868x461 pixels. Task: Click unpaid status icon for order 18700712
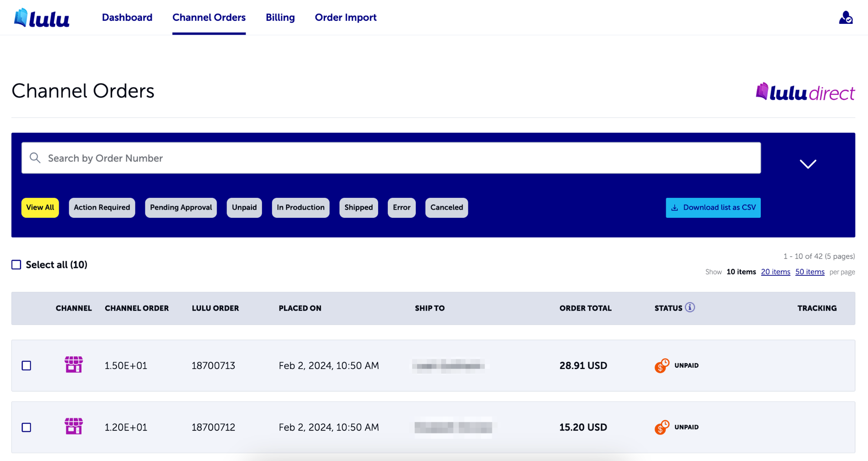click(662, 427)
